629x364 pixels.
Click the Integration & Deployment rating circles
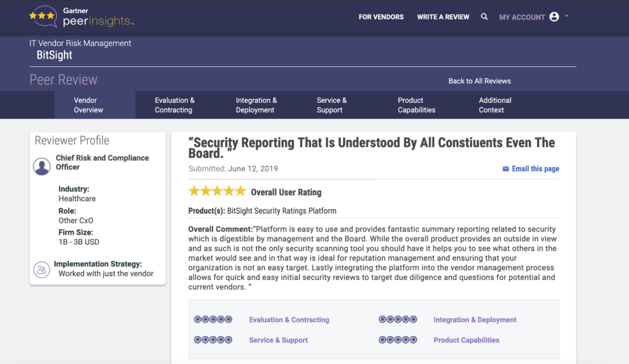[x=398, y=320]
